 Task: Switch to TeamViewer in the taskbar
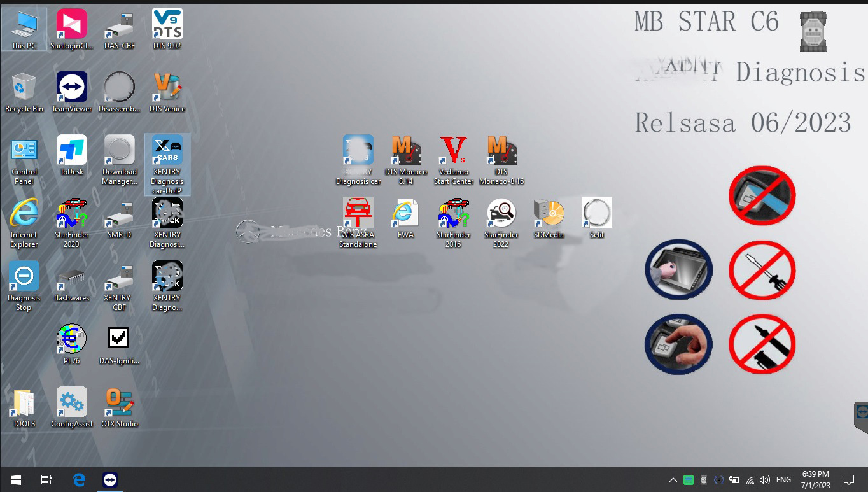pos(109,480)
